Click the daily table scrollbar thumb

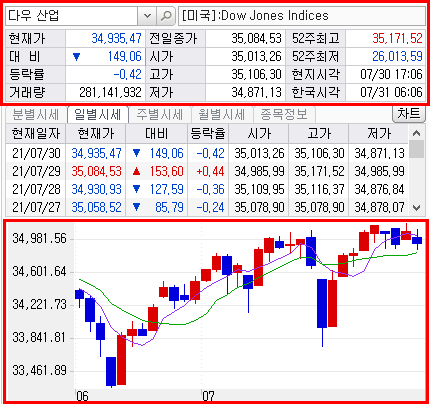tap(416, 149)
